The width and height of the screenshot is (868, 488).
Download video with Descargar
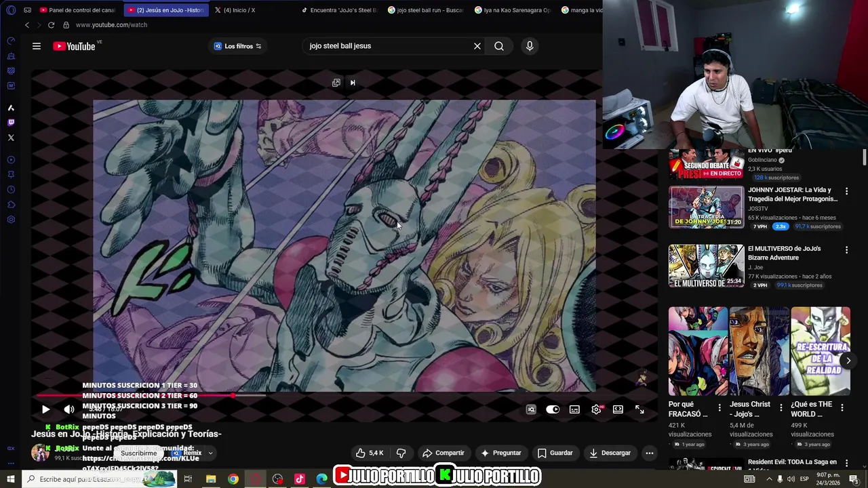coord(610,453)
